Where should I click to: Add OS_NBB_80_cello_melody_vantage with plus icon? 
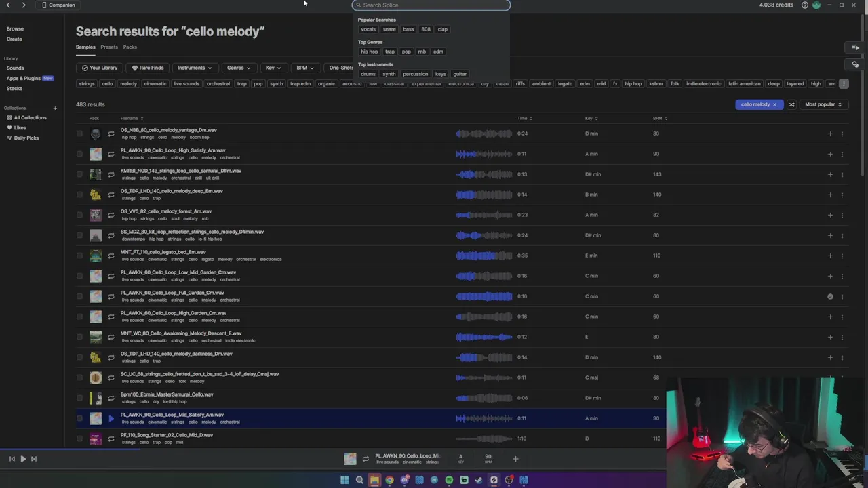(830, 134)
